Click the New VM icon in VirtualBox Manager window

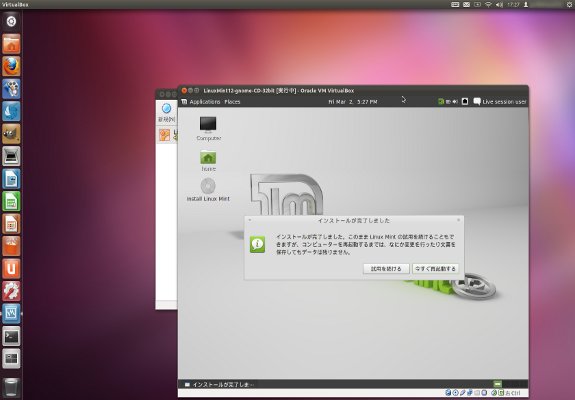(x=166, y=109)
